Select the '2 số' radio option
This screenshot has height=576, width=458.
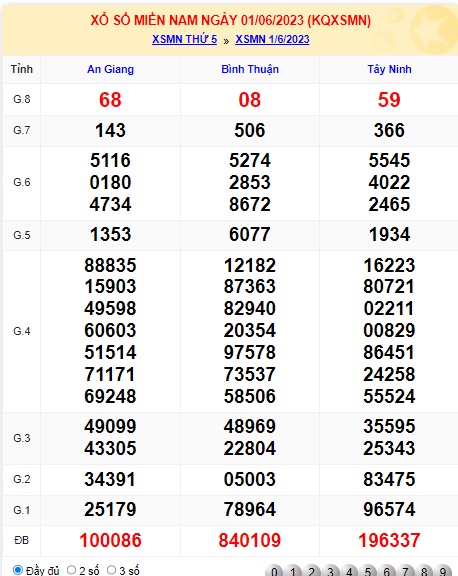click(71, 570)
